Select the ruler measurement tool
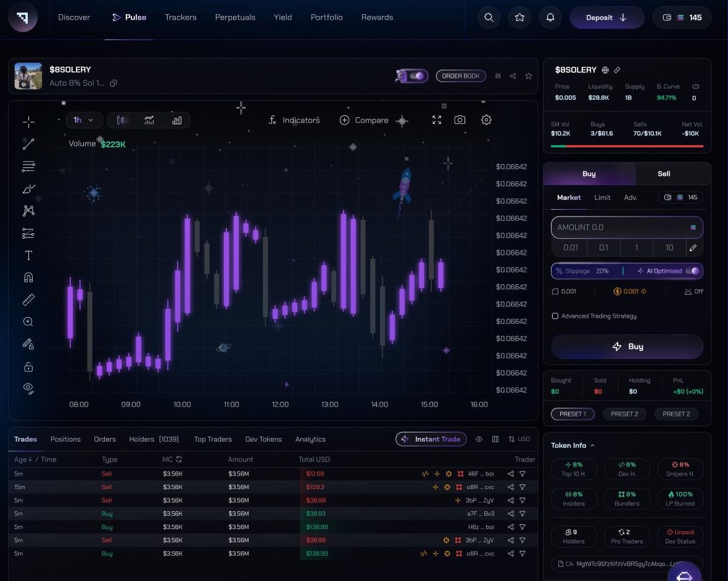The height and width of the screenshot is (581, 728). pyautogui.click(x=28, y=299)
